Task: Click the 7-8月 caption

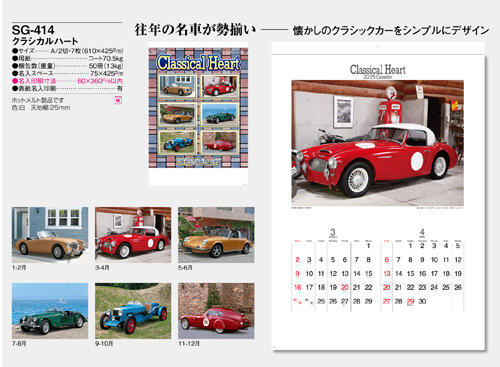Action: coord(19,343)
